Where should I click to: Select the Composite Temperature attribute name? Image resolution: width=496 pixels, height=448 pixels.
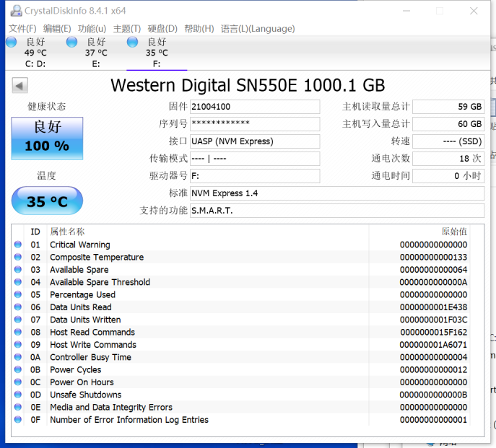pos(97,258)
